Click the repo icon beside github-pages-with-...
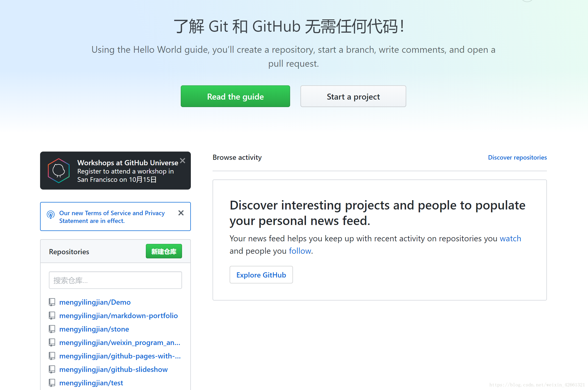The height and width of the screenshot is (390, 588). (x=52, y=356)
